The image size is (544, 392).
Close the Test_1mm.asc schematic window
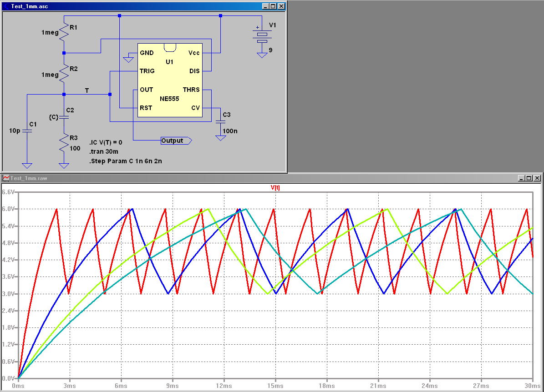pos(281,6)
